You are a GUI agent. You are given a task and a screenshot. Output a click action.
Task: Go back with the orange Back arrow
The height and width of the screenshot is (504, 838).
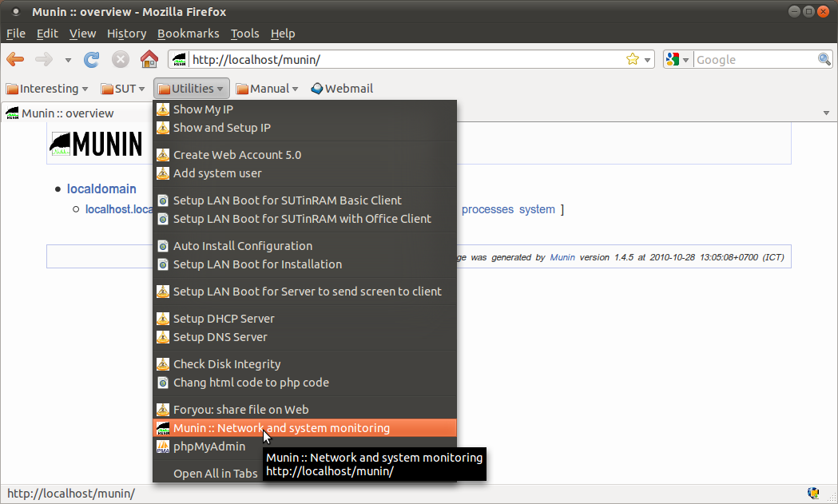pos(15,59)
